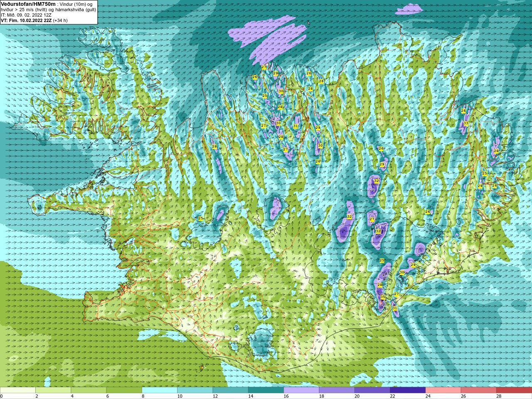This screenshot has height=399, width=532.
Task: Click the dark teal 14–16 legend swatch
Action: tap(266, 390)
